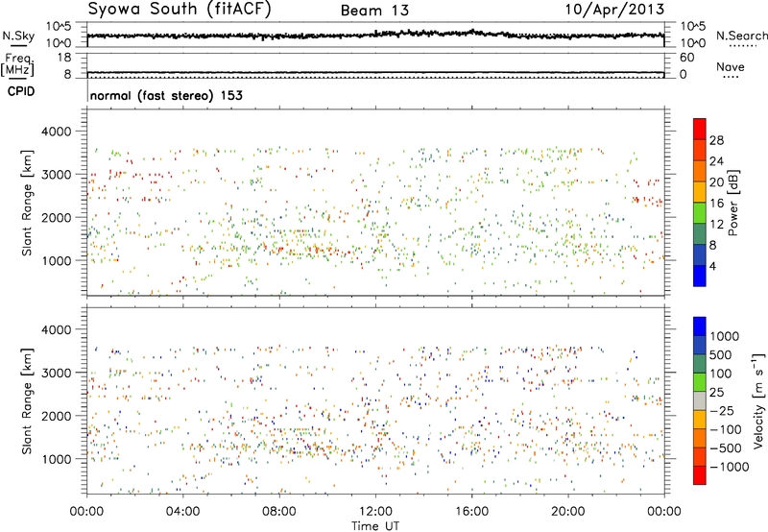Click the blue bottom of Power colorbar

click(700, 276)
